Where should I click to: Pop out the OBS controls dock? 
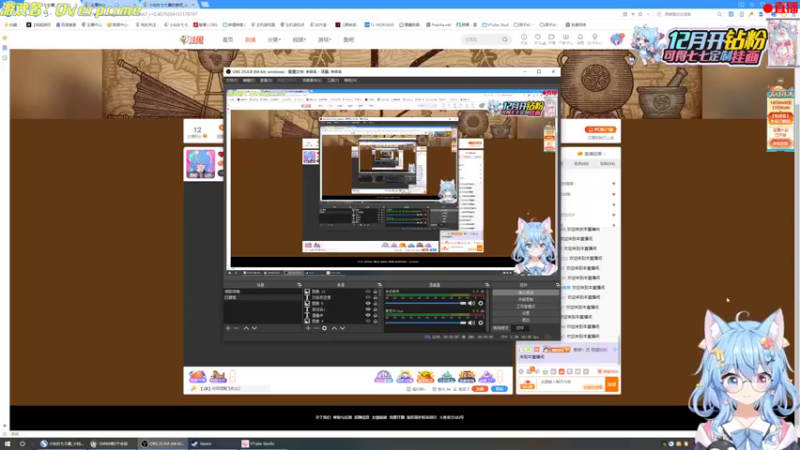(x=558, y=285)
